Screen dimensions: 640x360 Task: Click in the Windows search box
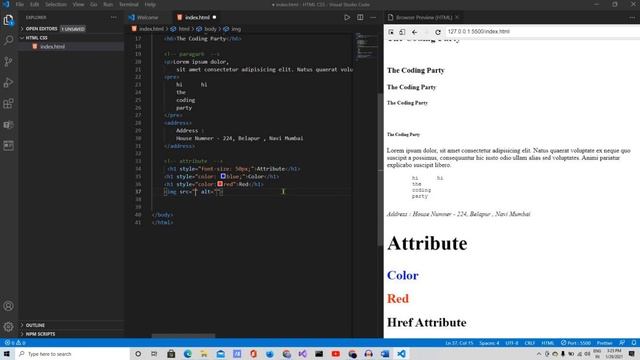[73, 354]
